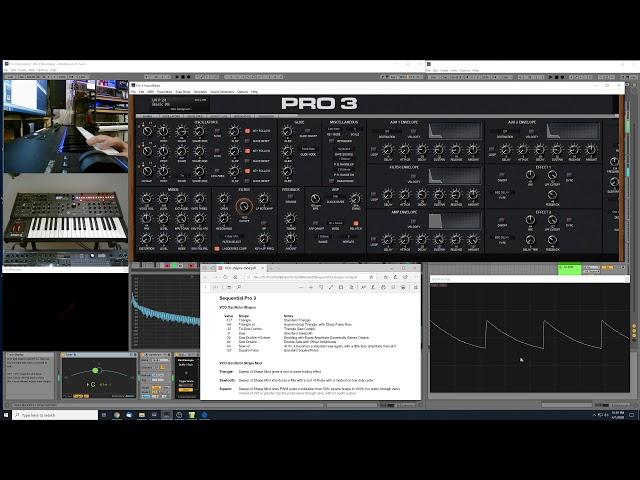Toggle the Filter Envelope Loop switch
The height and width of the screenshot is (480, 640).
[x=373, y=195]
